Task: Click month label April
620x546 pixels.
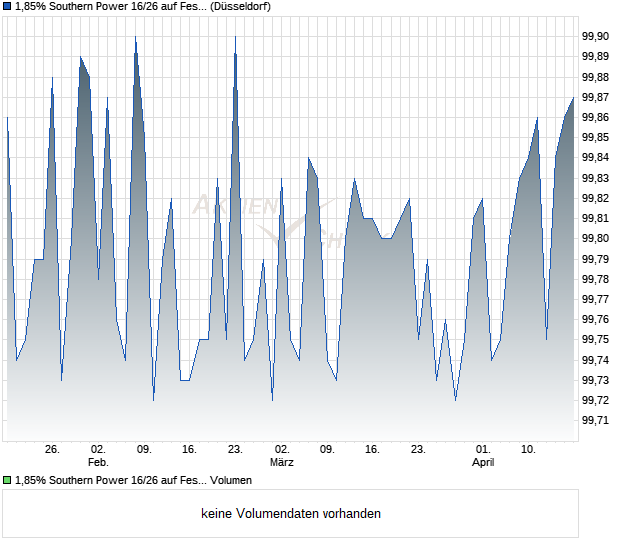Action: click(x=483, y=462)
